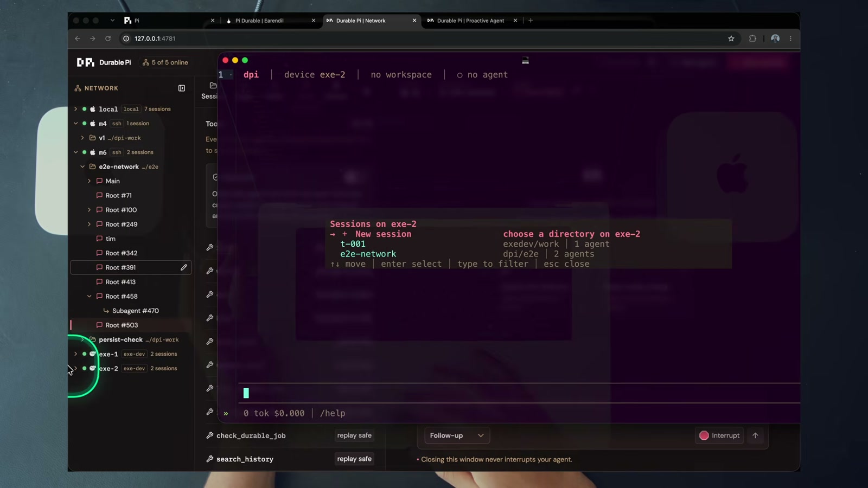Go back in browser history
868x488 pixels.
click(78, 38)
